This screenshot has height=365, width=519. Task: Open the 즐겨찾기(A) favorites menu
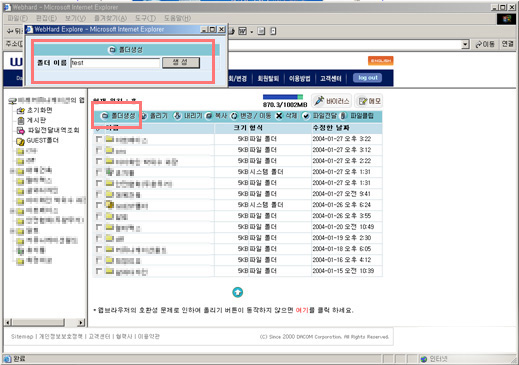pos(110,18)
